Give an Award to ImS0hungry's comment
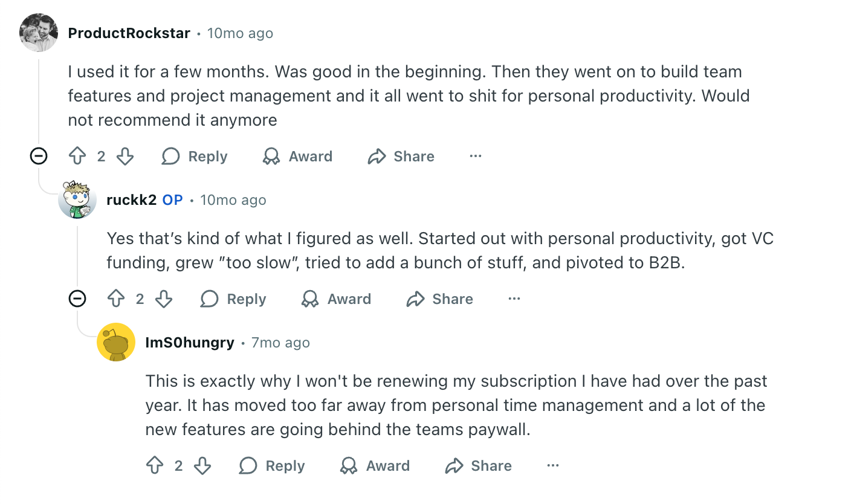Viewport: 857px width, 504px height. (374, 465)
